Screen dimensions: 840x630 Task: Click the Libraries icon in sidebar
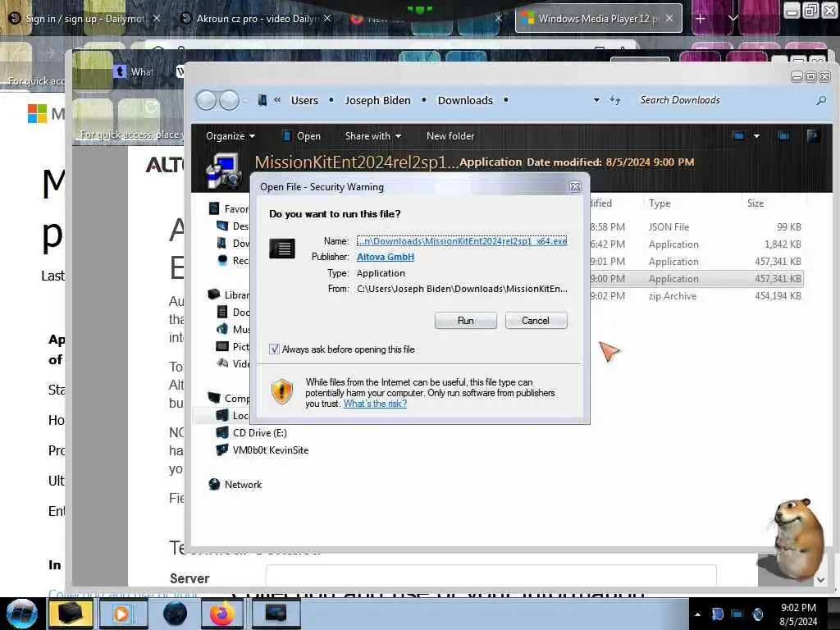[214, 294]
